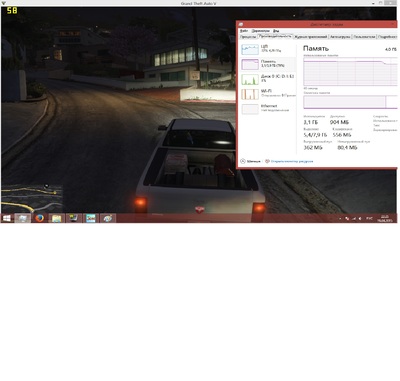Open the Параметры menu in Task Manager
The width and height of the screenshot is (400, 381).
click(x=260, y=31)
